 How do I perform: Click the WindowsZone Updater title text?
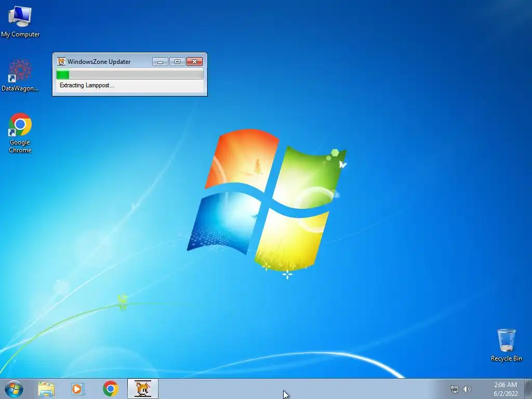pyautogui.click(x=99, y=62)
